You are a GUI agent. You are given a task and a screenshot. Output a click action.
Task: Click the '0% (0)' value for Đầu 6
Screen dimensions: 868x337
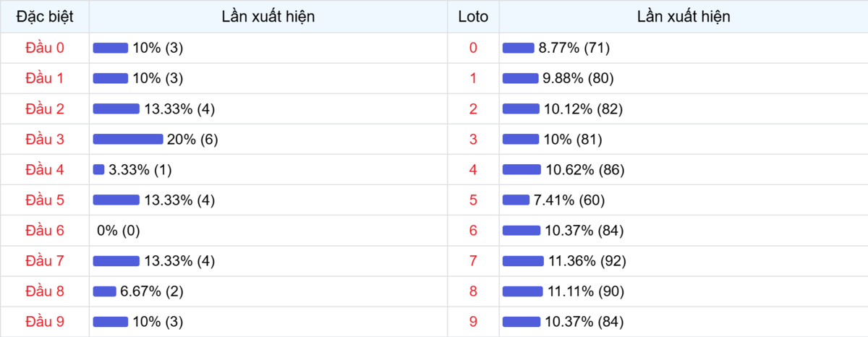click(118, 231)
